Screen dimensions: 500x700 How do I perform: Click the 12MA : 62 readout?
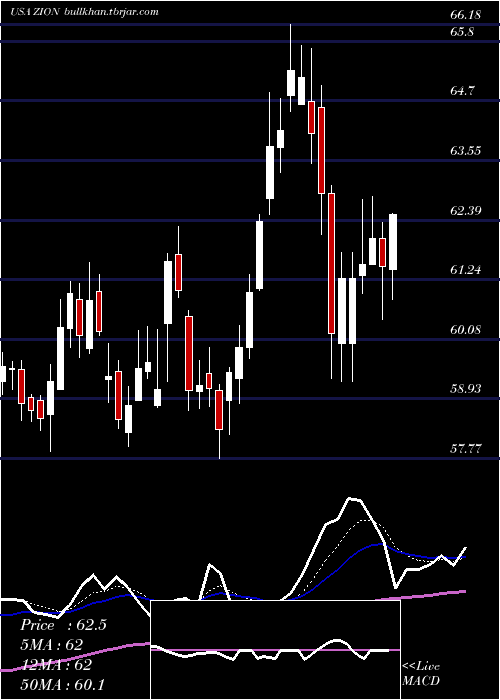56,664
